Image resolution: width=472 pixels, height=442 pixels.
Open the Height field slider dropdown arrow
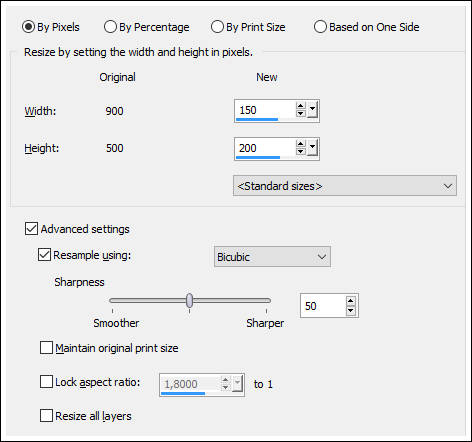point(312,148)
